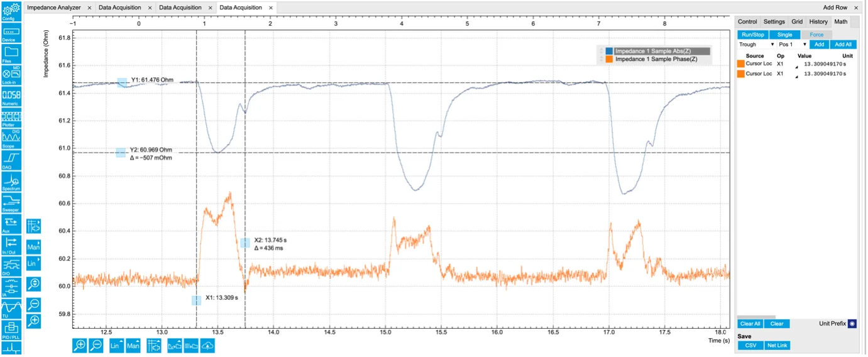Viewport: 868px width, 357px height.
Task: Click the Math panel horizontal scrollbar
Action: point(756,317)
